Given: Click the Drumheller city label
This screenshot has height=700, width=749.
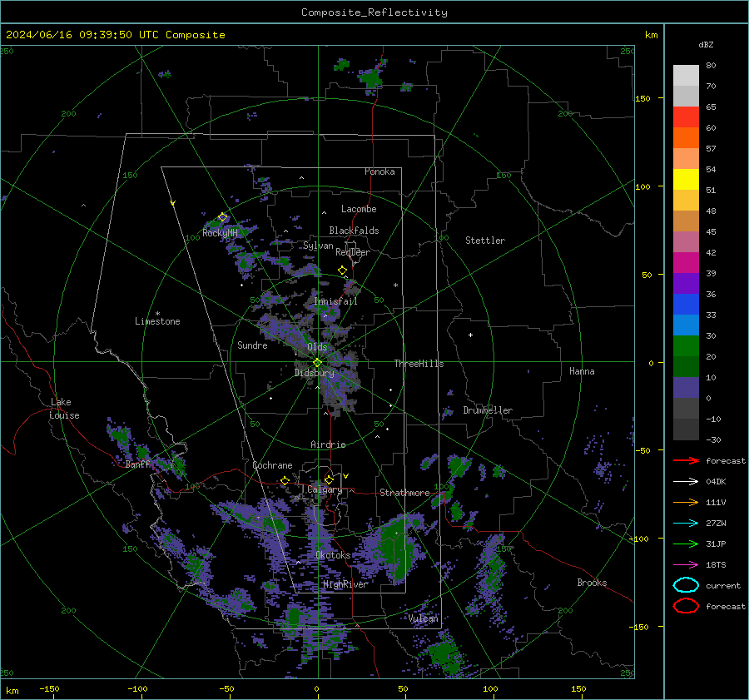Looking at the screenshot, I should (488, 410).
